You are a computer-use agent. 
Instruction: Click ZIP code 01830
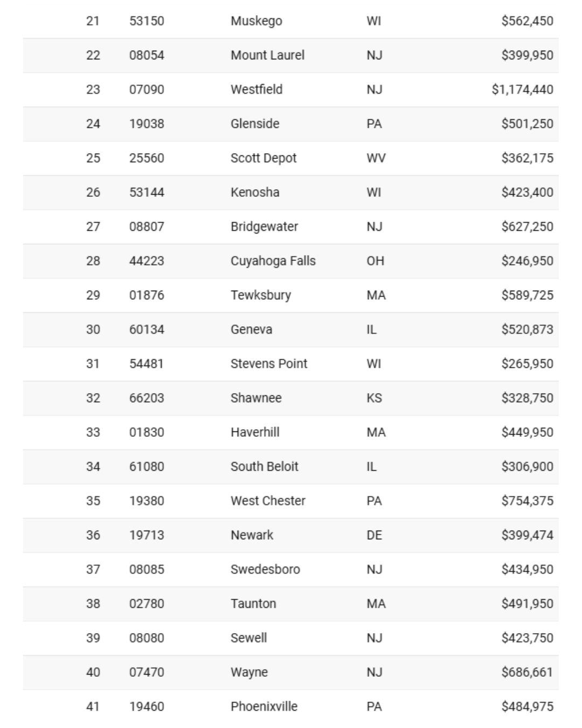[147, 432]
